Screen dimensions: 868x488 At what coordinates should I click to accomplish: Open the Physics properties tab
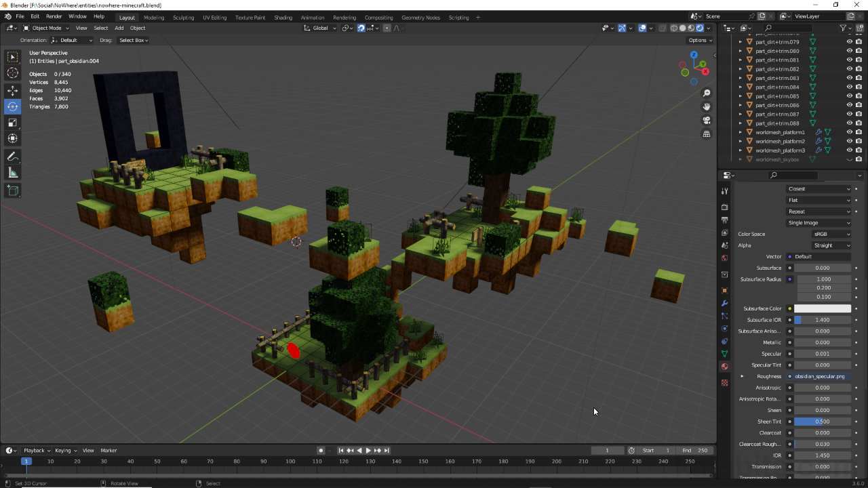pos(725,329)
